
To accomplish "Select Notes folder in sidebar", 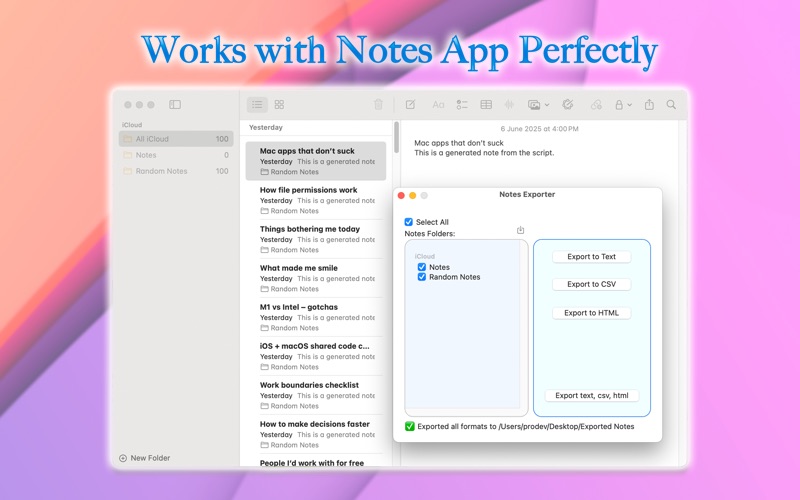I will pos(176,155).
